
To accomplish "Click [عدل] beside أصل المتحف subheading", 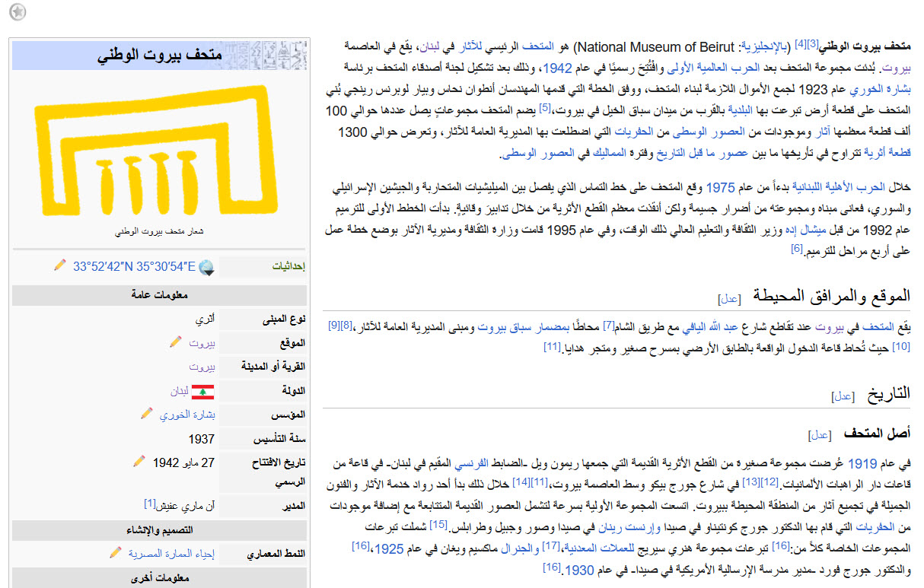I will click(819, 435).
